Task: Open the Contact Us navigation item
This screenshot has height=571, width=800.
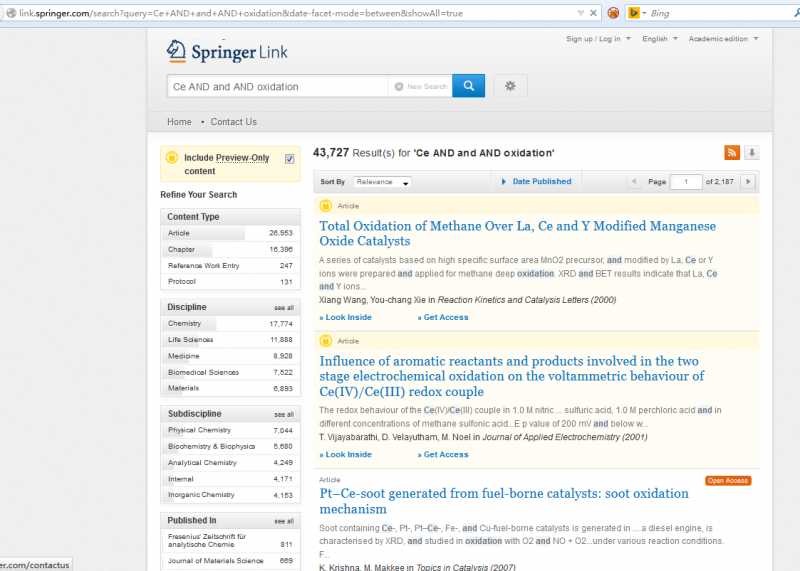Action: (234, 122)
